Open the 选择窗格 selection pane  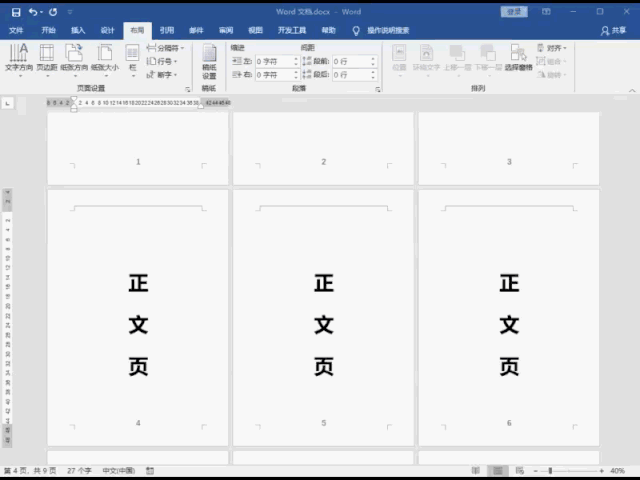click(x=518, y=58)
